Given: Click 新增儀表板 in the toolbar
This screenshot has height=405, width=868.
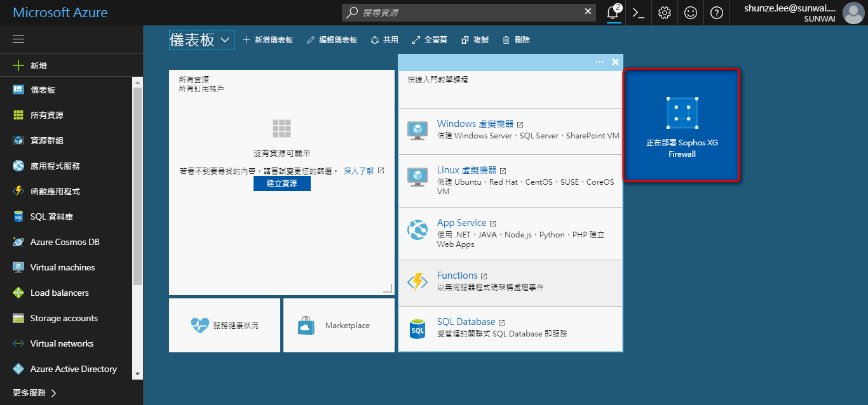Looking at the screenshot, I should click(x=268, y=40).
